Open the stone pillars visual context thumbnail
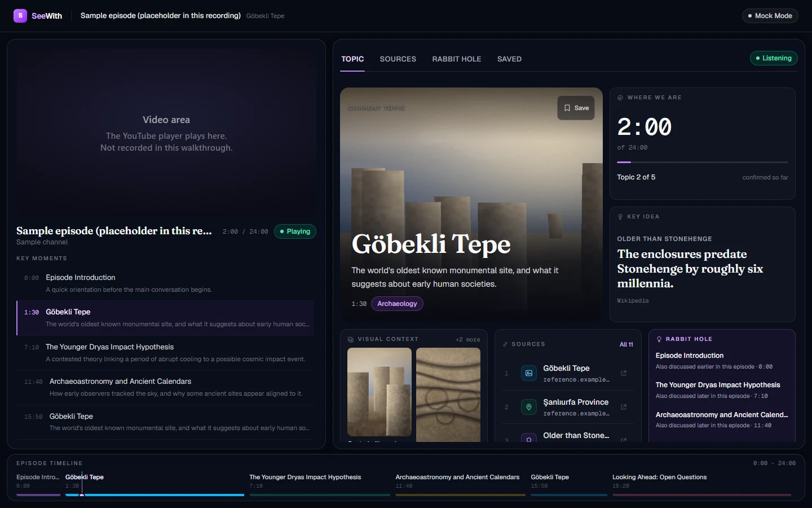The width and height of the screenshot is (812, 508). (379, 392)
